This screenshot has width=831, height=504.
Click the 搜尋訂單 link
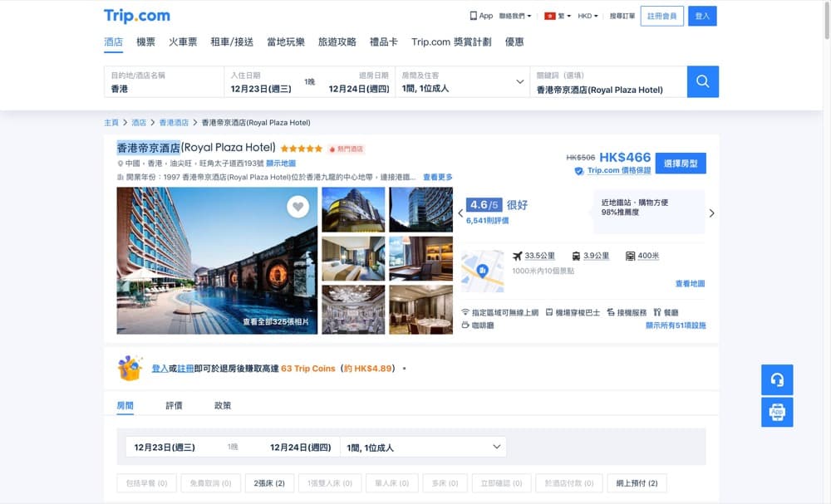coord(622,16)
